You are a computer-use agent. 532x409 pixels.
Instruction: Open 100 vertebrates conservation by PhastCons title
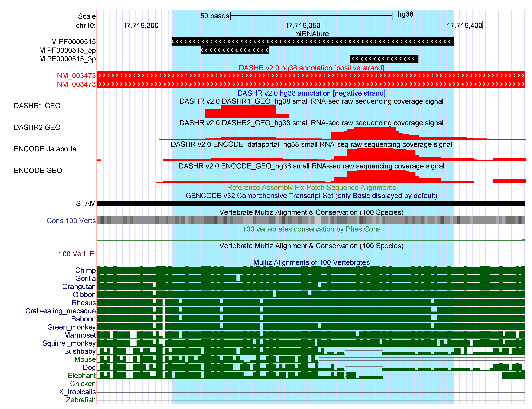tap(311, 229)
